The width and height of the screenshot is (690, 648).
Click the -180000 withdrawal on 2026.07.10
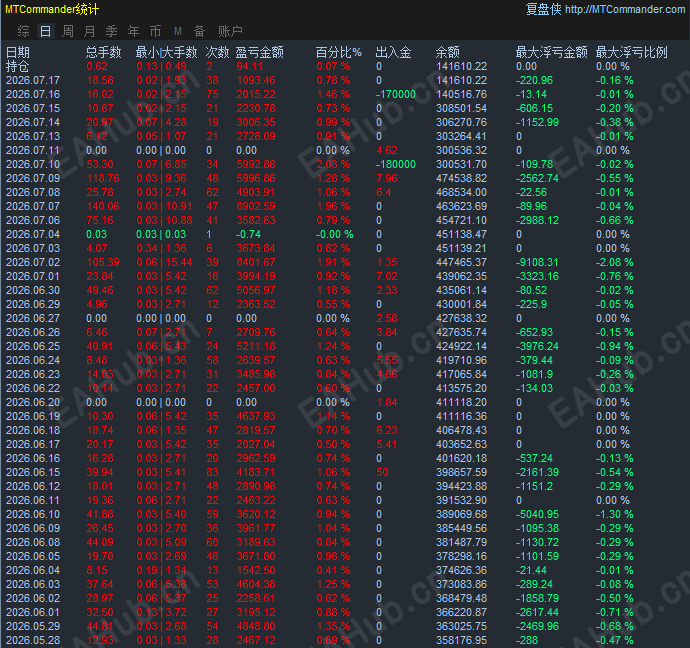(396, 165)
